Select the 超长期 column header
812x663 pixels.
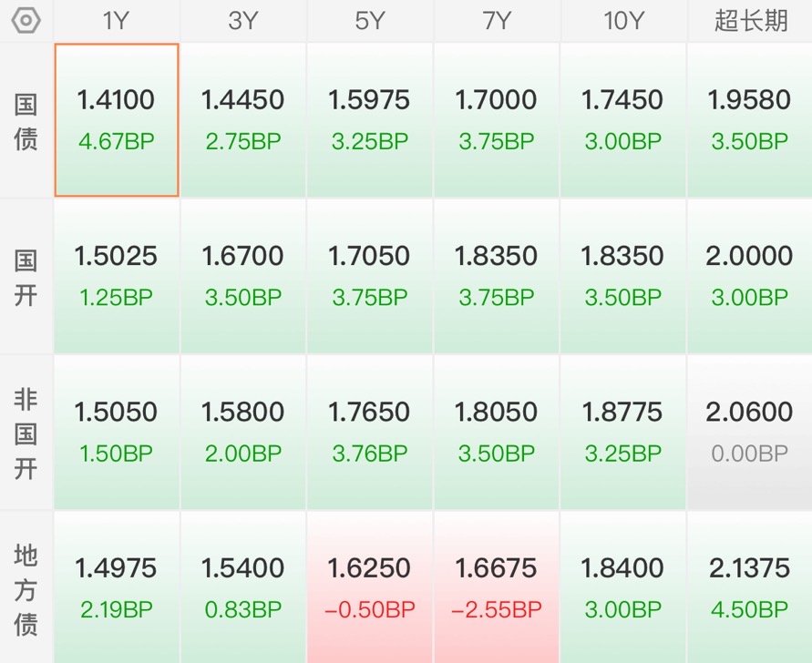click(x=750, y=21)
